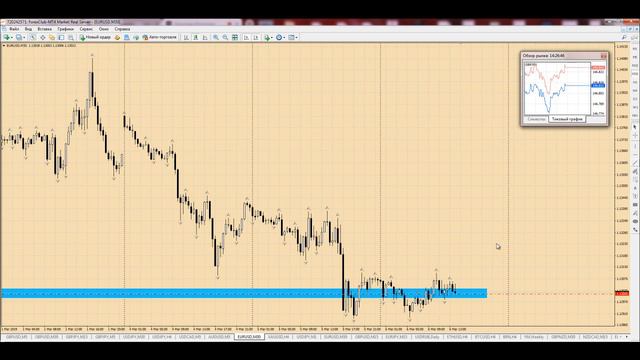640x360 pixels.
Task: Open the Periods clock icon
Action: 279,37
